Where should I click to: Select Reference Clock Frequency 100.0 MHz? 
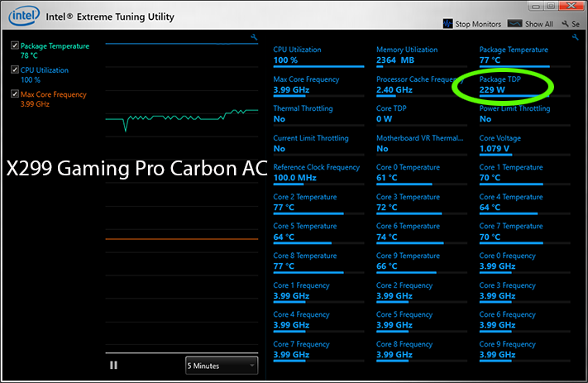[x=318, y=173]
